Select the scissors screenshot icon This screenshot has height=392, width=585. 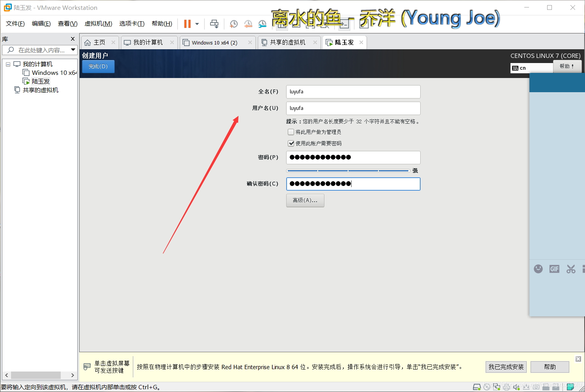coord(571,269)
